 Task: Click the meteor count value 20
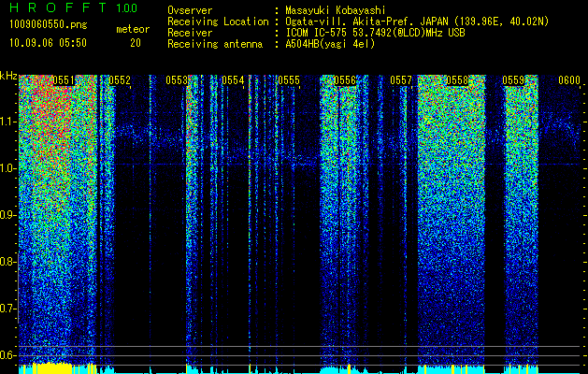click(x=136, y=43)
